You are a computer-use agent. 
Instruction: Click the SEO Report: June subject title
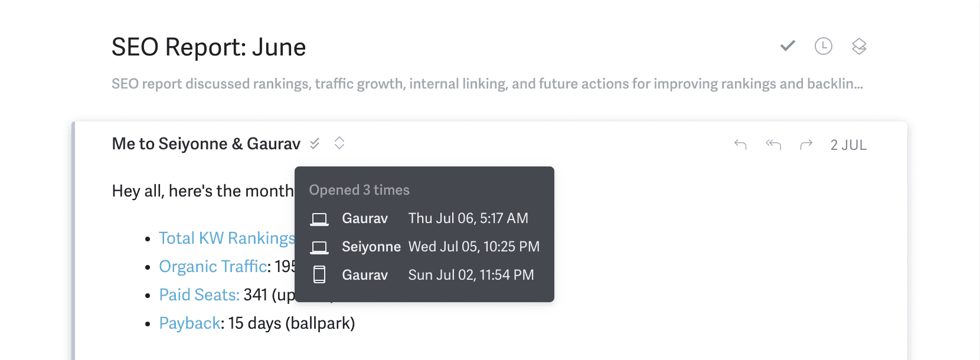[x=208, y=47]
